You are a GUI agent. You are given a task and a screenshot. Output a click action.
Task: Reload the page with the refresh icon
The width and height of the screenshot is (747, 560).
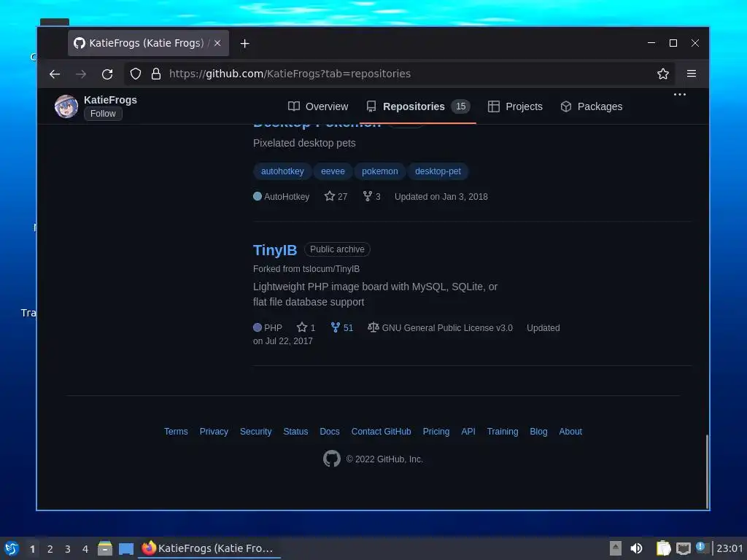pyautogui.click(x=107, y=74)
